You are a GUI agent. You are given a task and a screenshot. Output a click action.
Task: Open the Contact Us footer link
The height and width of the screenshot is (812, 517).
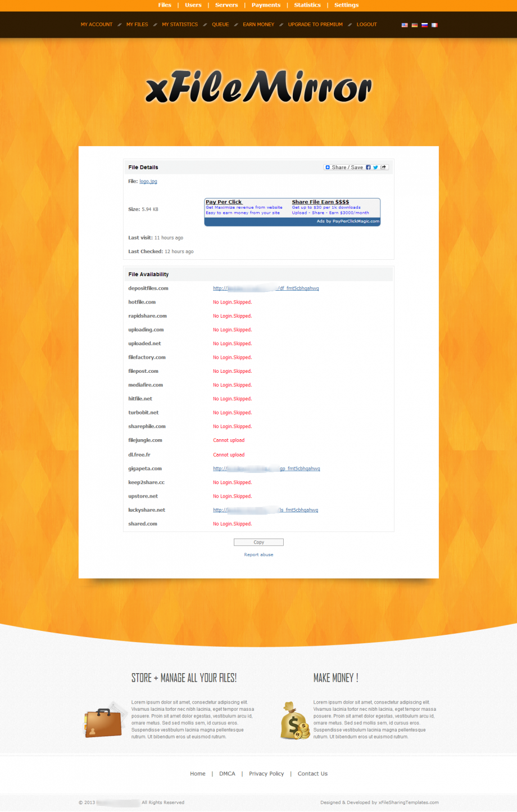coord(312,774)
